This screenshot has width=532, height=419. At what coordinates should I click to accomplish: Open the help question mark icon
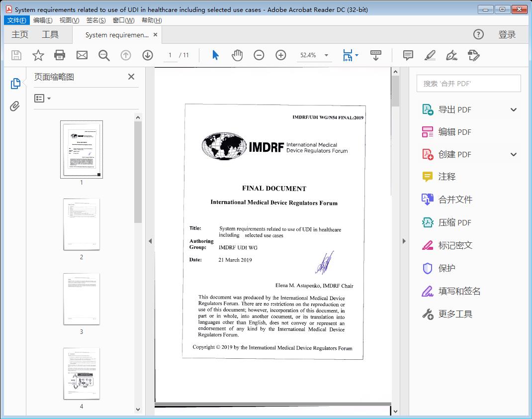(478, 34)
